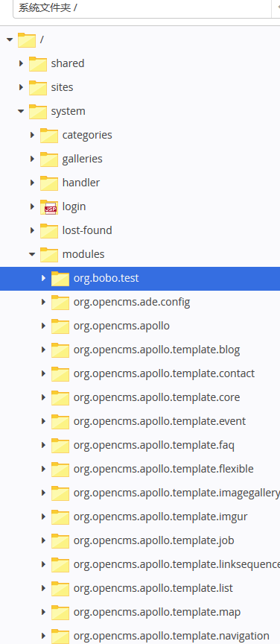This screenshot has width=280, height=644.
Task: Click the handler folder icon
Action: 49,183
